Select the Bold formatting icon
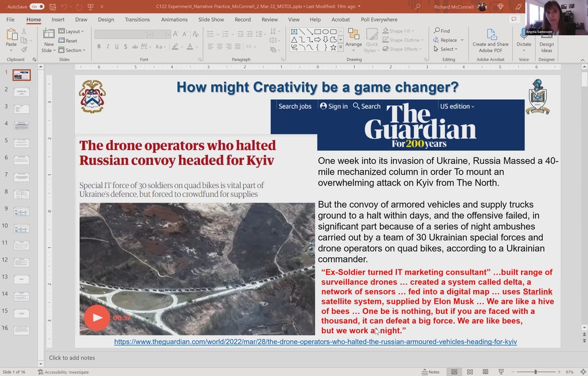 coord(99,46)
